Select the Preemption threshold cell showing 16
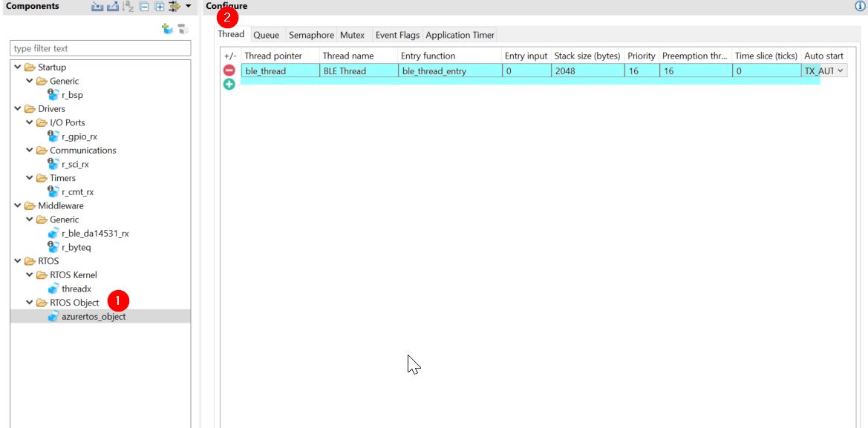Viewport: 868px width, 428px height. pyautogui.click(x=695, y=70)
